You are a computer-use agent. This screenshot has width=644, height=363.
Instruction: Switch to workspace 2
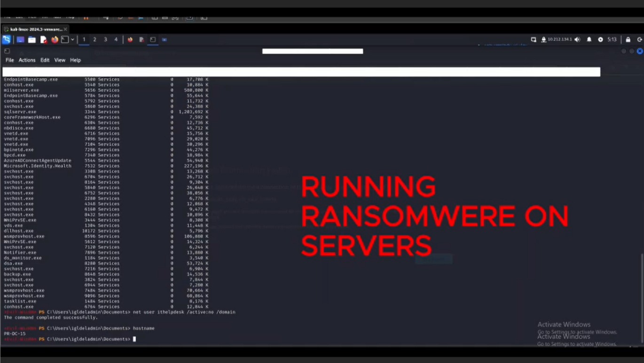(94, 40)
